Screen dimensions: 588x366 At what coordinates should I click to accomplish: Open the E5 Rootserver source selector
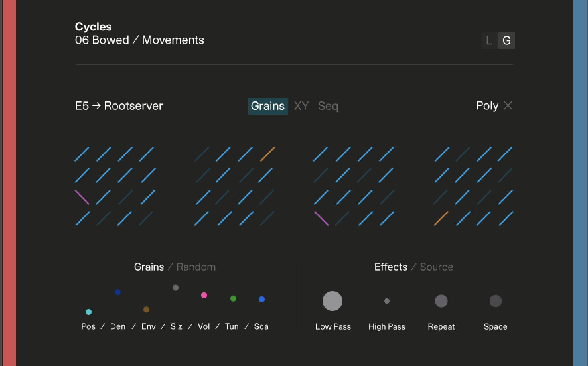(x=119, y=106)
